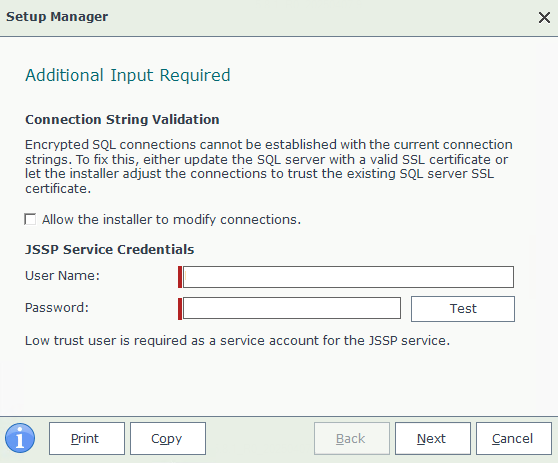Copy the setup details
The width and height of the screenshot is (558, 463).
[x=168, y=438]
